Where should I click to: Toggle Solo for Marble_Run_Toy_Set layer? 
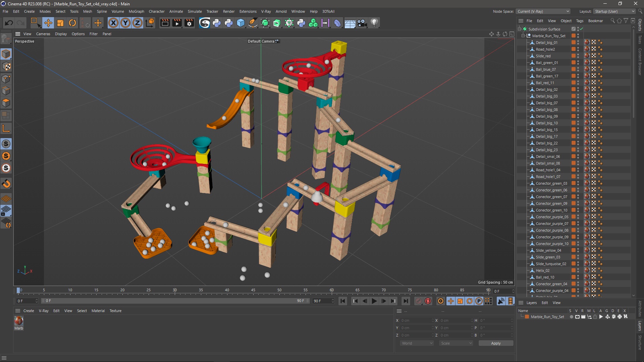(571, 317)
